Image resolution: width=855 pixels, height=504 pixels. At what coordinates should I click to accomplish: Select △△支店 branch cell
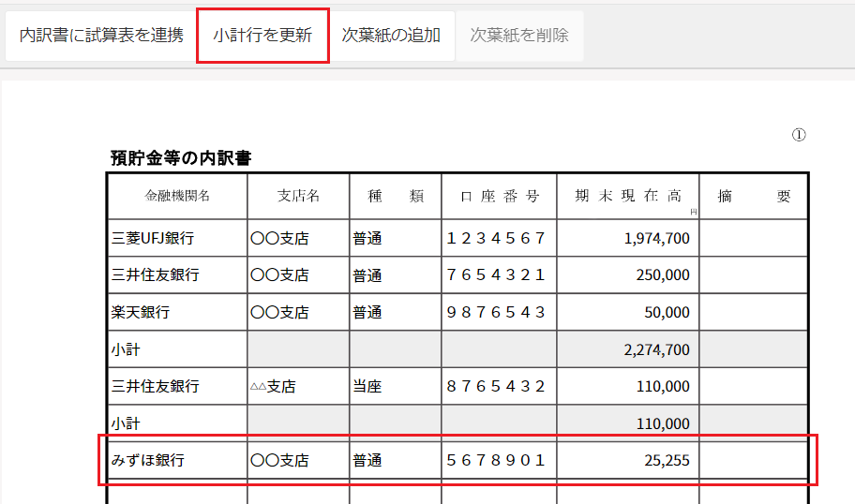[x=298, y=386]
